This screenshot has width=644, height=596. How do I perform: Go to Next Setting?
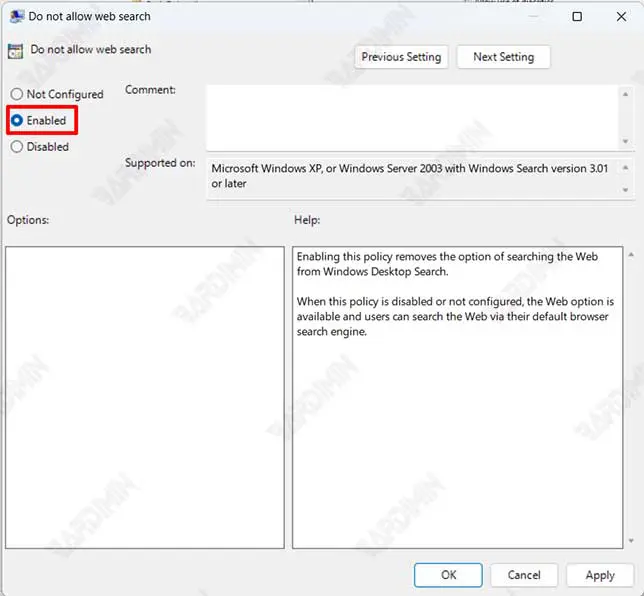(504, 57)
